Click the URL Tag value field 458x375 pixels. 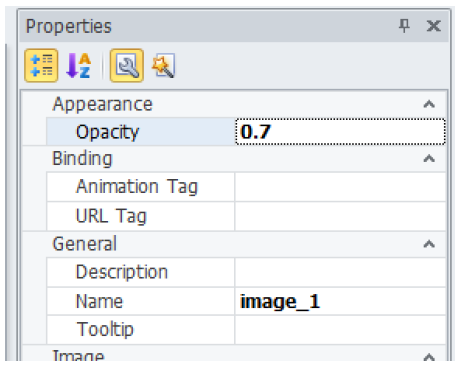click(340, 216)
